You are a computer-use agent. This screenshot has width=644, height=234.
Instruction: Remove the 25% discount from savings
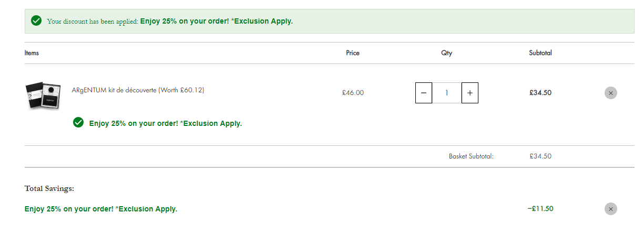pyautogui.click(x=610, y=209)
